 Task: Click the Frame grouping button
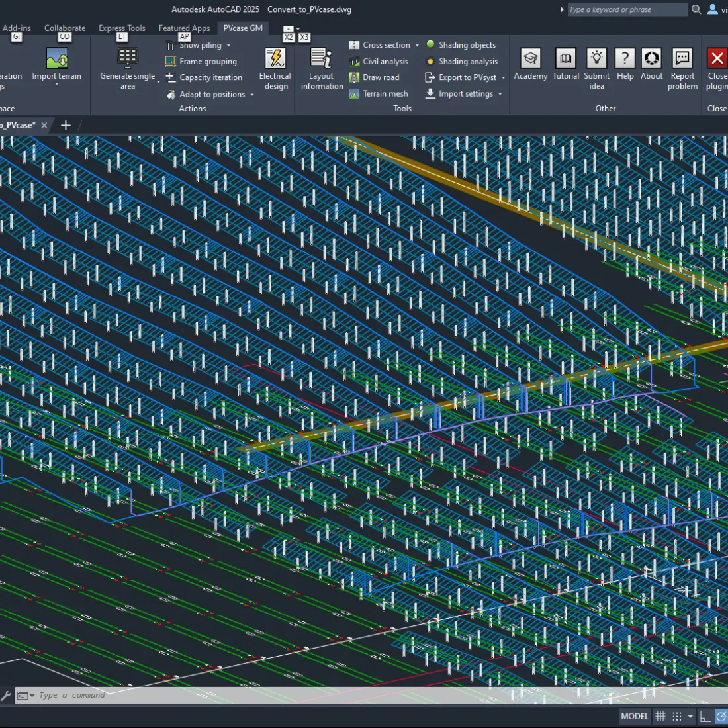click(x=208, y=62)
